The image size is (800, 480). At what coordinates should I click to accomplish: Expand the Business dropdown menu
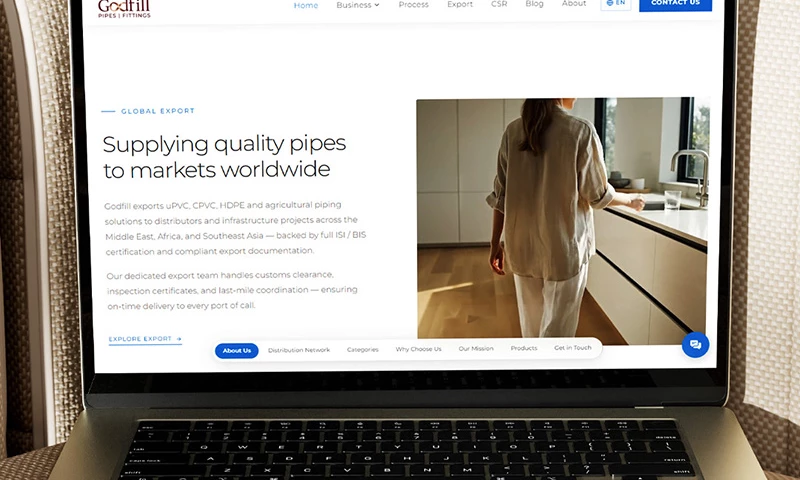click(358, 5)
